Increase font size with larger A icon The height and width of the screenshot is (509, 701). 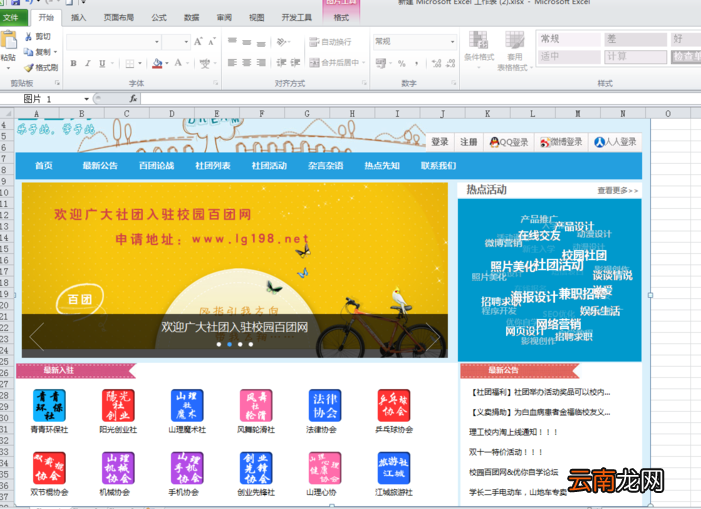pos(198,42)
